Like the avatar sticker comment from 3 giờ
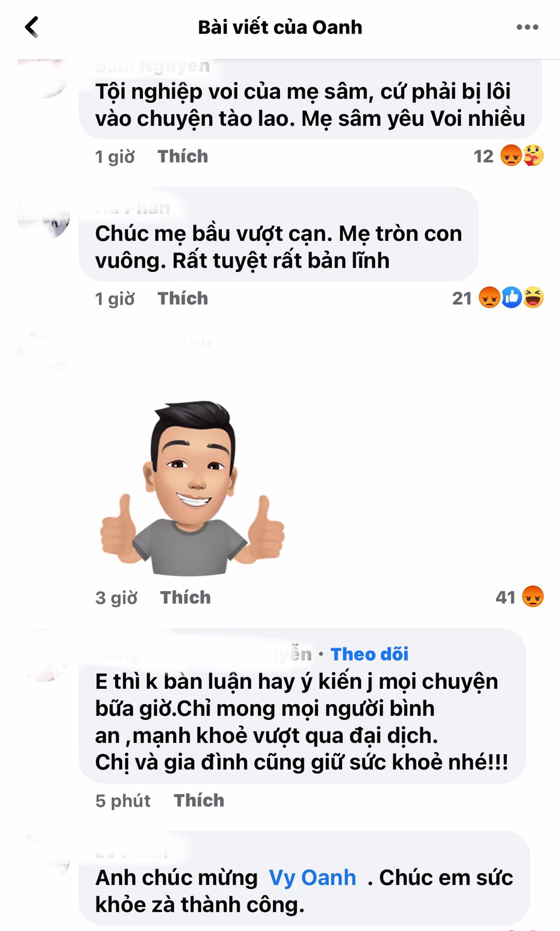Viewport: 560px width, 931px height. coord(185,597)
